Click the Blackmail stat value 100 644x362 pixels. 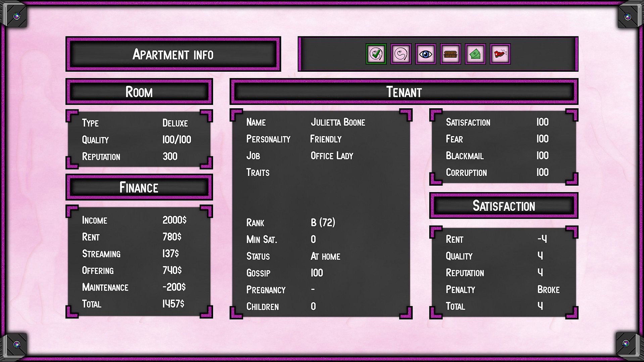click(x=543, y=156)
